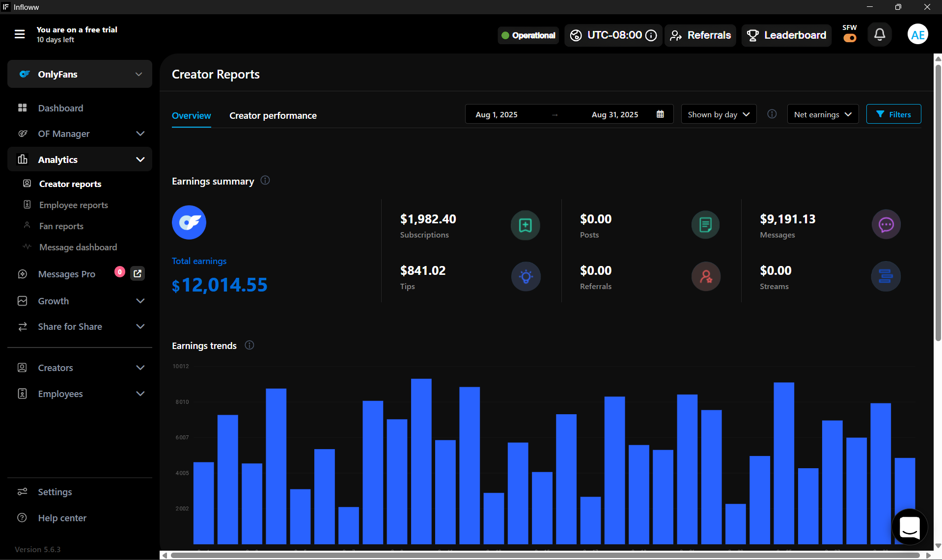
Task: Switch to the Creator performance tab
Action: coord(273,115)
